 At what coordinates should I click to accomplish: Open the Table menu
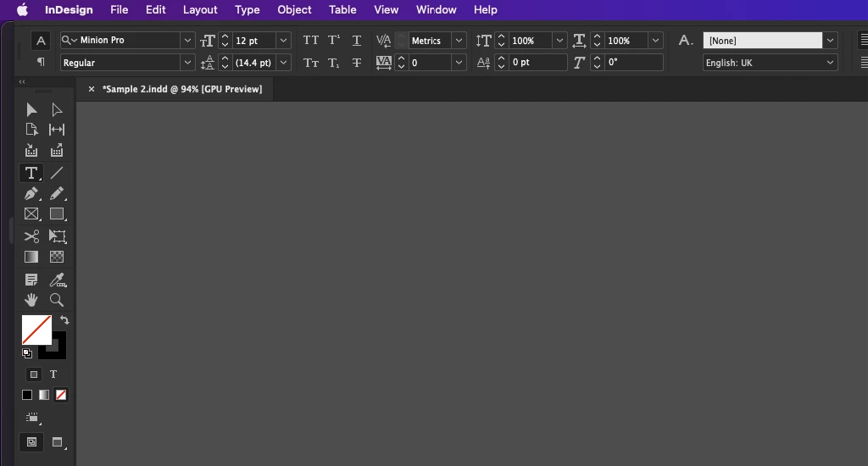click(x=342, y=10)
